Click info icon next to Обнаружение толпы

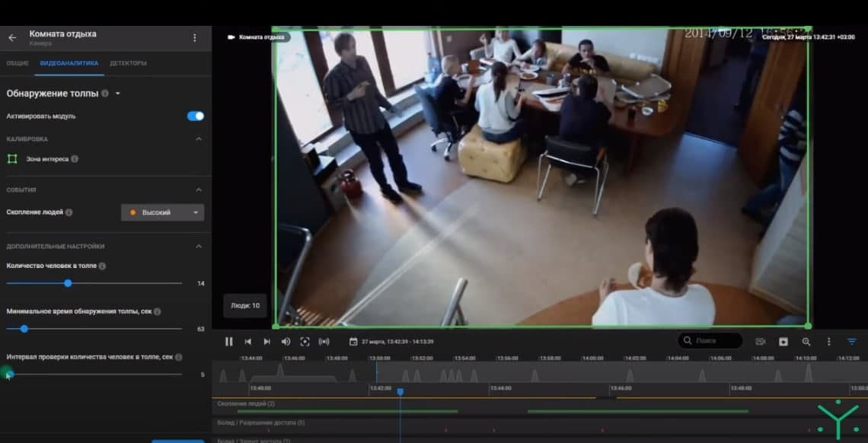pyautogui.click(x=105, y=94)
